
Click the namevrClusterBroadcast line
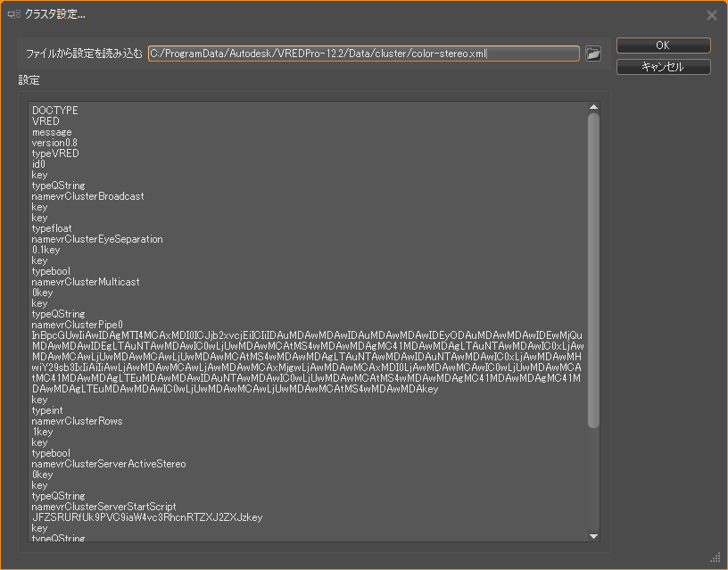point(87,196)
